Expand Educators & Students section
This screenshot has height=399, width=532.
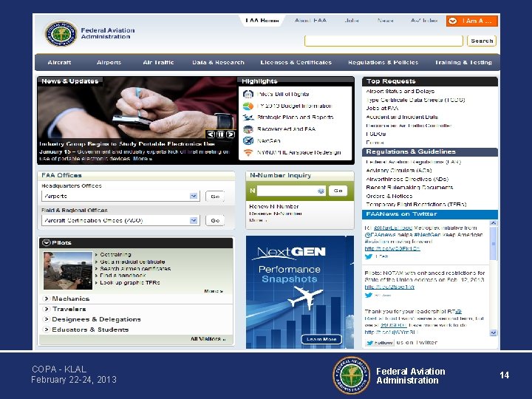coord(46,330)
